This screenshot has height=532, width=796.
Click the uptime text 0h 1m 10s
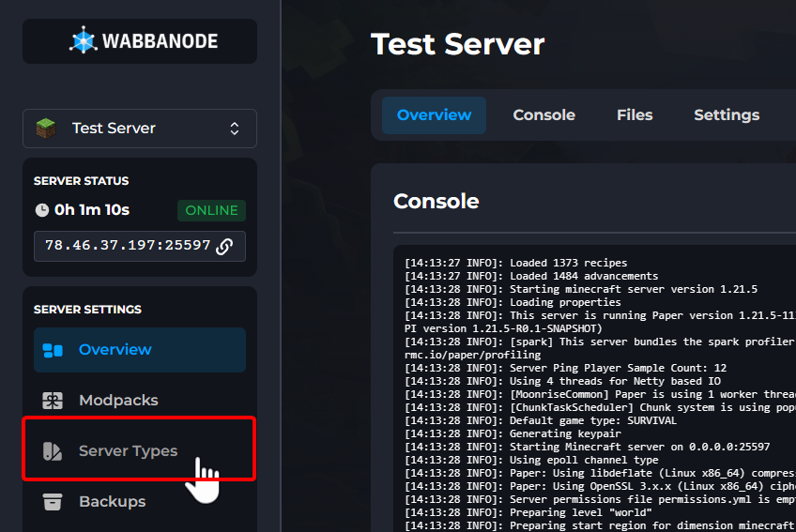click(92, 210)
